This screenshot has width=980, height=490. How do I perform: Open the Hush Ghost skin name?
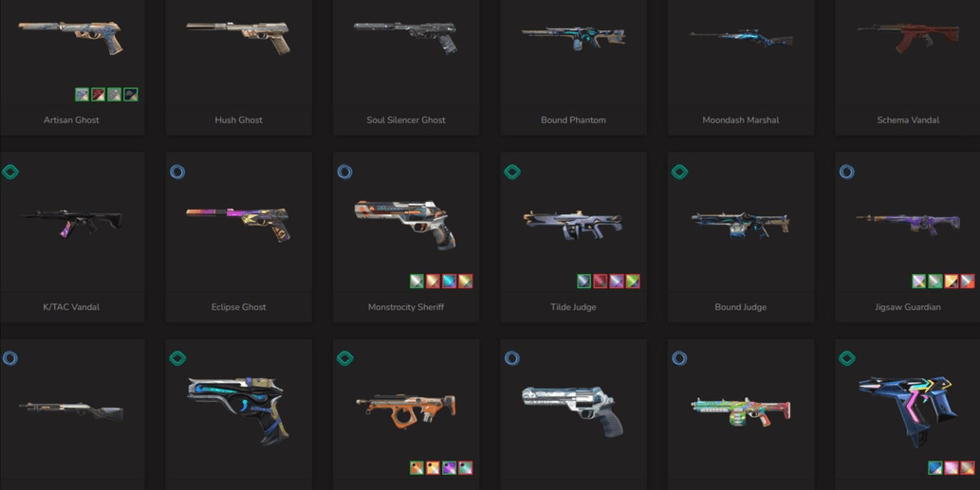(239, 119)
